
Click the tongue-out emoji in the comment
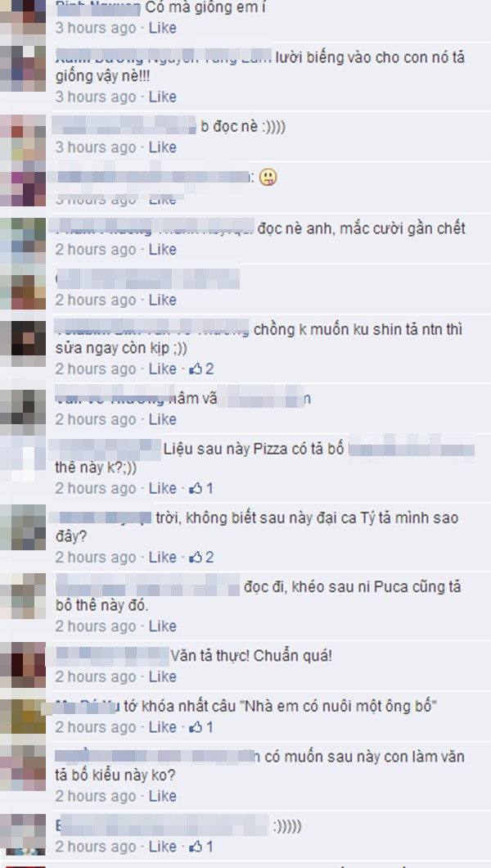click(268, 177)
